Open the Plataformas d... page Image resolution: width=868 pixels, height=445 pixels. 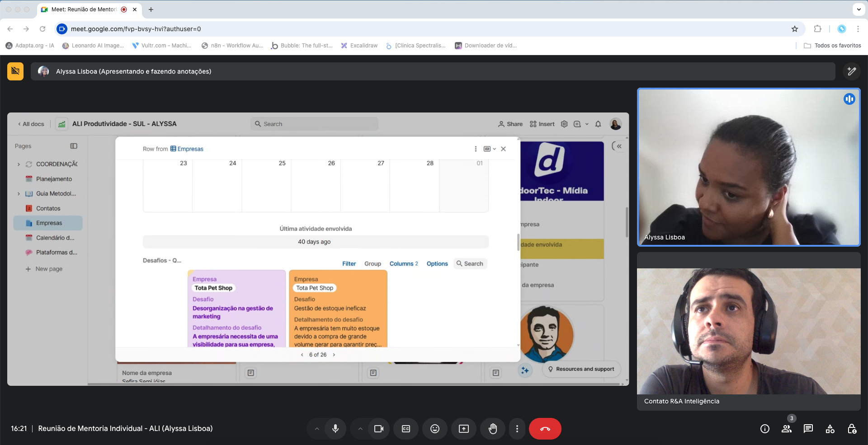pos(57,253)
